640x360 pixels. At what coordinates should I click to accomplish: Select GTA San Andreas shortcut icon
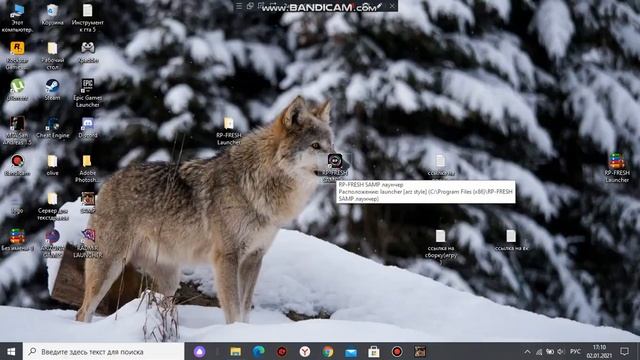point(17,131)
